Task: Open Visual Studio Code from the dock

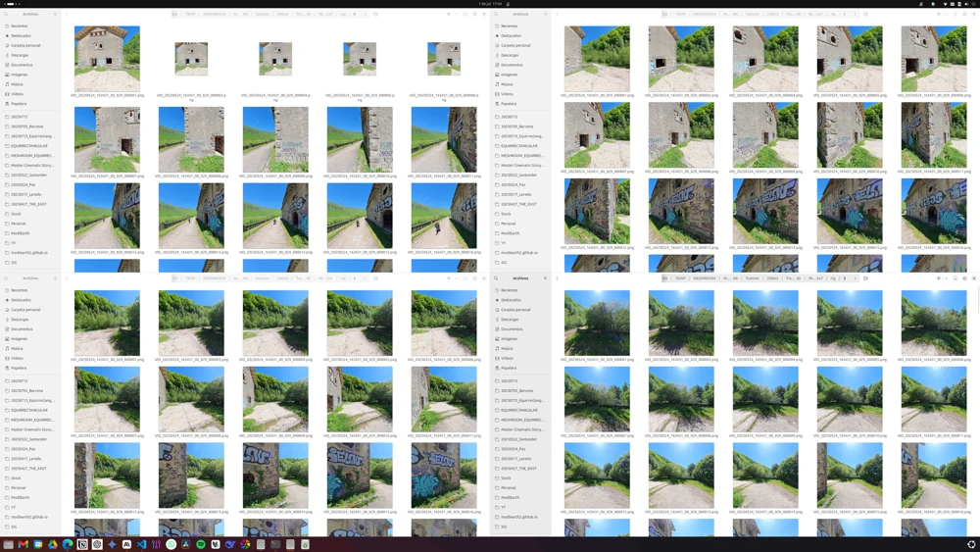Action: coord(142,544)
